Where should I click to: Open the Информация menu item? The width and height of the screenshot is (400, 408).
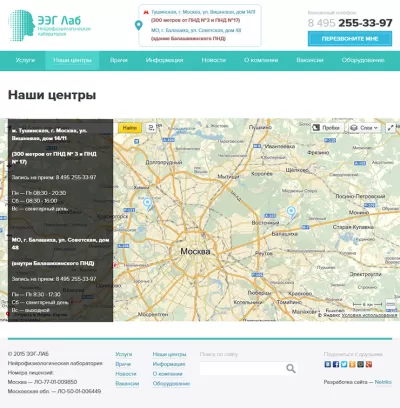[x=165, y=60]
